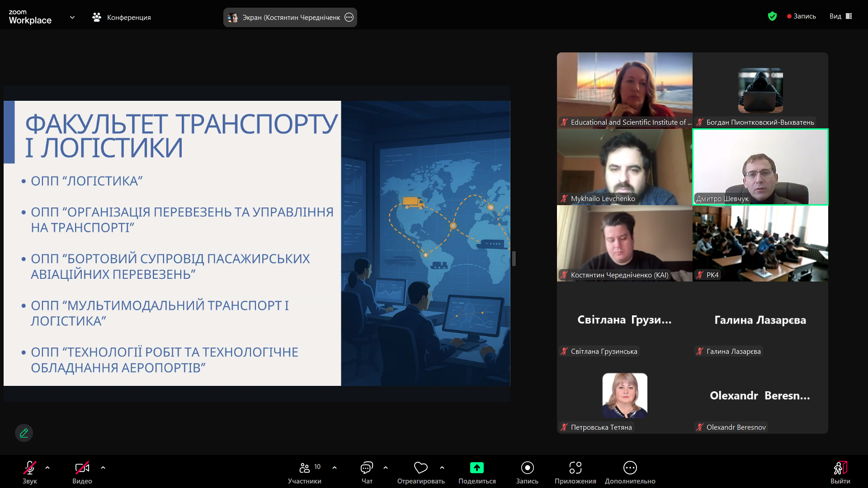The image size is (868, 488).
Task: Toggle recording with the Record button
Action: pyautogui.click(x=527, y=468)
